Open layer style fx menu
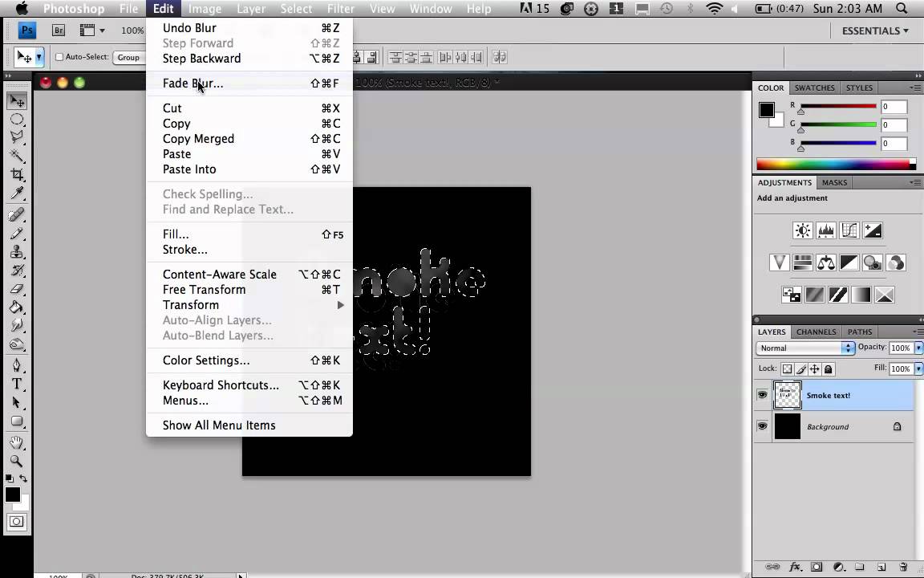924x578 pixels. click(x=794, y=567)
